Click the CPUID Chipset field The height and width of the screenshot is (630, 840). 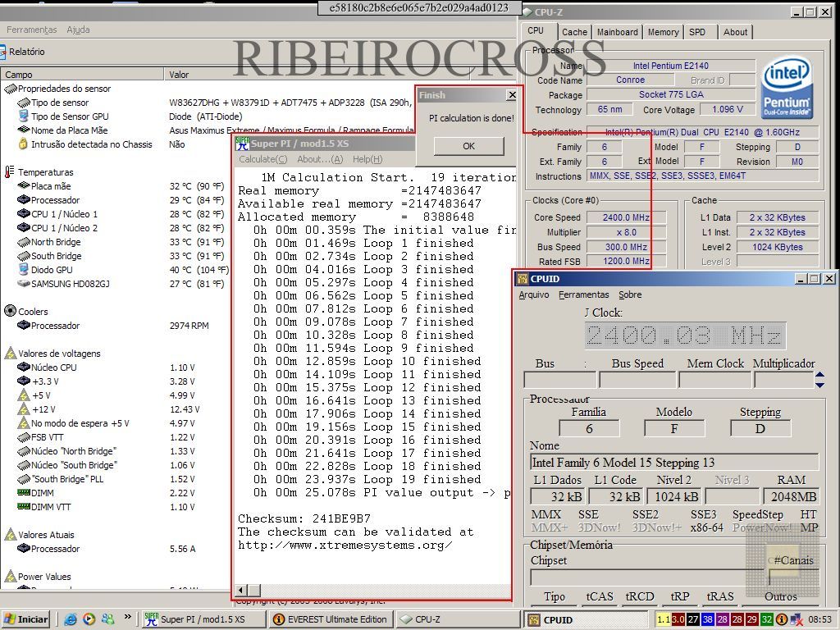648,577
